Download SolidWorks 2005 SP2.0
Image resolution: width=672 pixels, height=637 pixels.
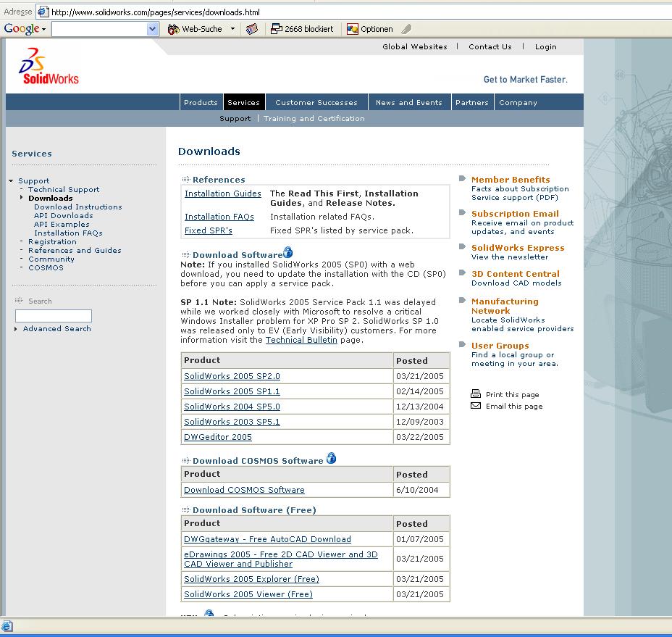click(x=232, y=376)
